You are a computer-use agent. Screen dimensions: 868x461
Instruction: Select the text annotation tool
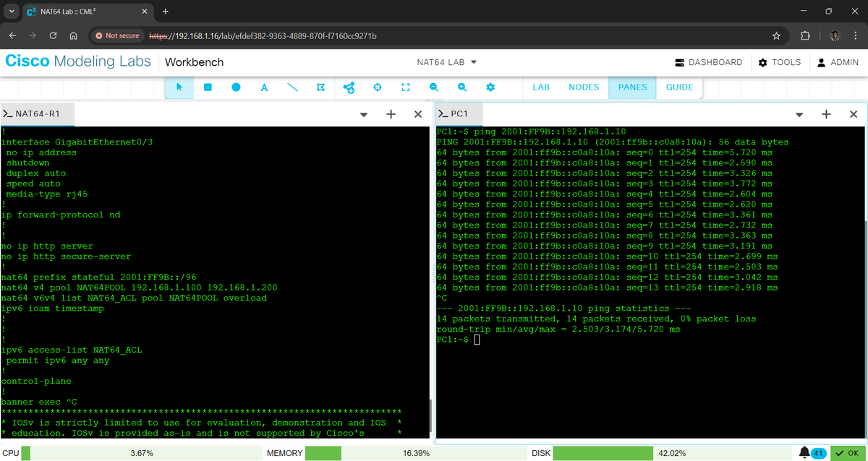coord(264,87)
